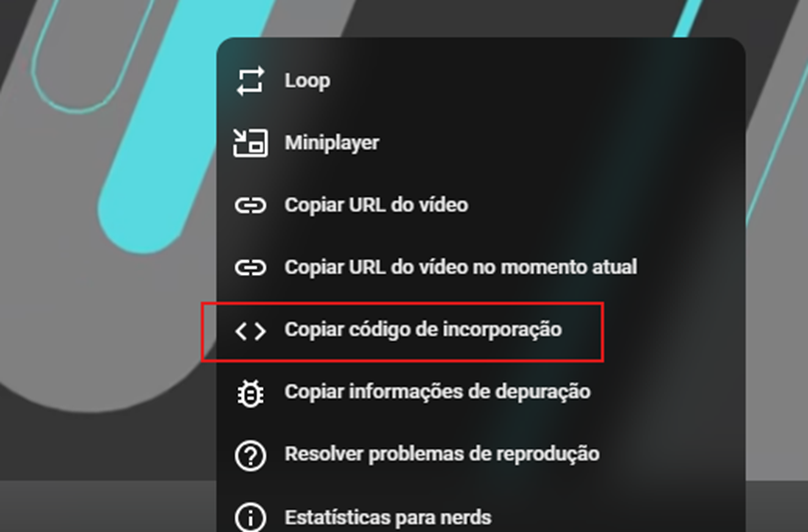808x532 pixels.
Task: Click the chain-link icon beside Copiar URL do vídeo
Action: [x=250, y=205]
